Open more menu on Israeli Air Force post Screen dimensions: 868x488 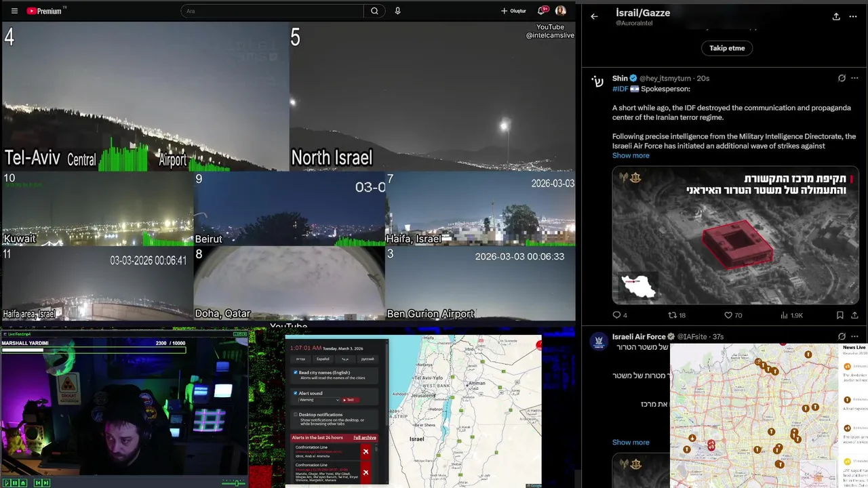853,337
